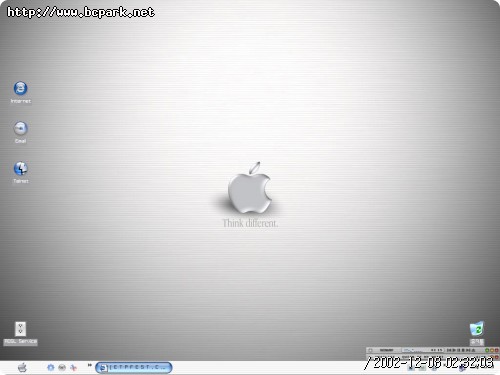Launch the gray round quick launch icon
The height and width of the screenshot is (375, 500).
(62, 368)
